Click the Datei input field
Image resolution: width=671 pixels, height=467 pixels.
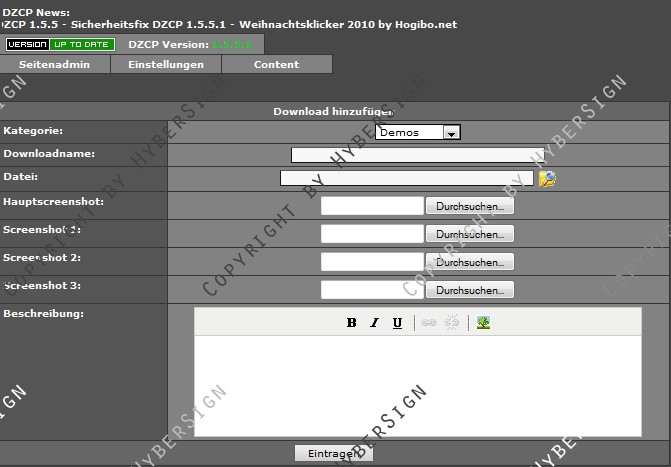[x=407, y=179]
